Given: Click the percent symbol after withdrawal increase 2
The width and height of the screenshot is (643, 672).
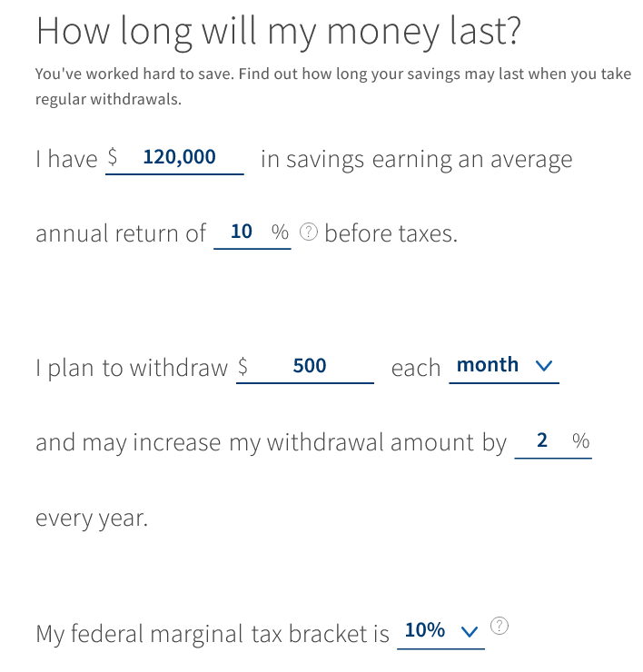Looking at the screenshot, I should pos(581,441).
